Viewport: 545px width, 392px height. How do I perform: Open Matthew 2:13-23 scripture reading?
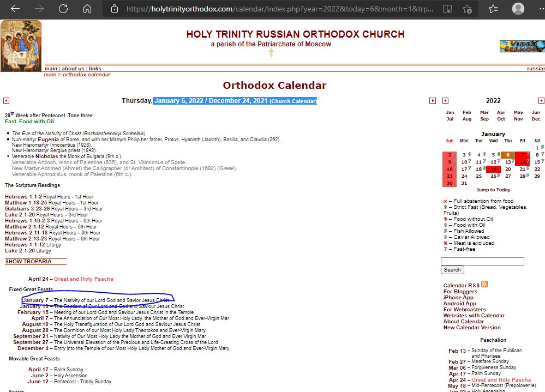(26, 239)
